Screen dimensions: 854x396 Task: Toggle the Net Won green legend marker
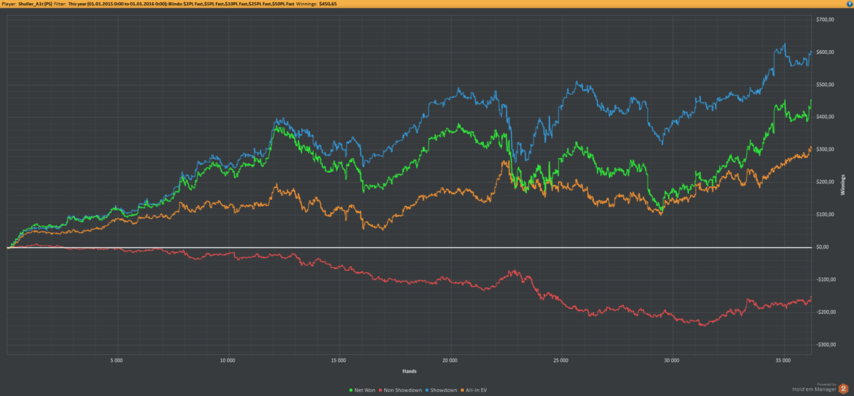pyautogui.click(x=351, y=390)
